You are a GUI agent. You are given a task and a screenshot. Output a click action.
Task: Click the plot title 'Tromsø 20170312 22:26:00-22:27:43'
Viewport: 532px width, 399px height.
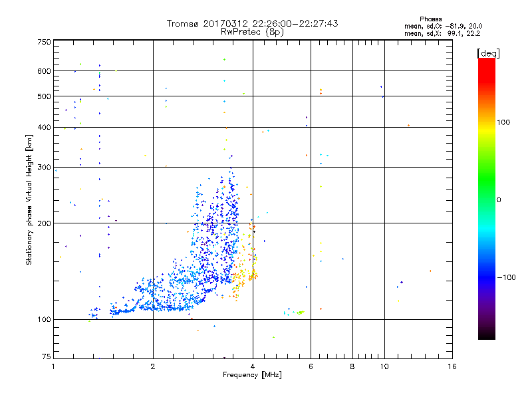coord(252,23)
